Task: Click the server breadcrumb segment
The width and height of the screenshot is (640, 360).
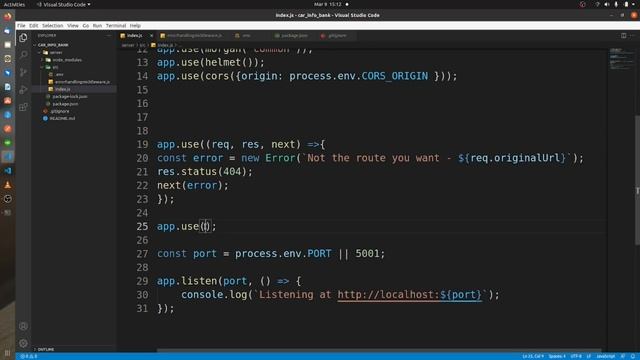Action: pyautogui.click(x=128, y=45)
